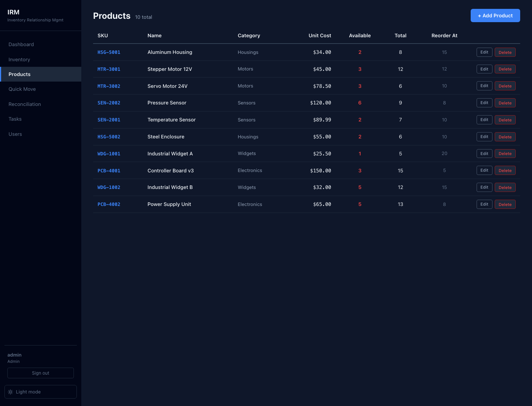Toggle Light mode theme
Screen dimensions: 532x406
(41, 392)
